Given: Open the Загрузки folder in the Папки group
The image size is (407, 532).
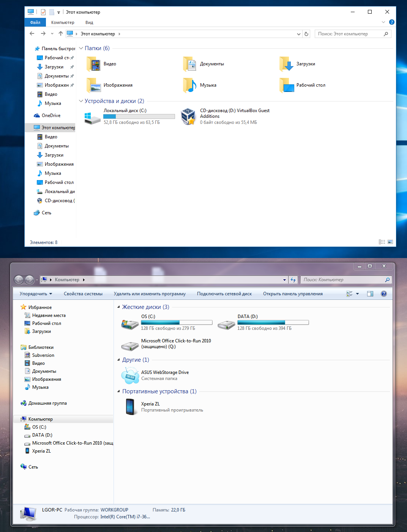Looking at the screenshot, I should click(287, 64).
